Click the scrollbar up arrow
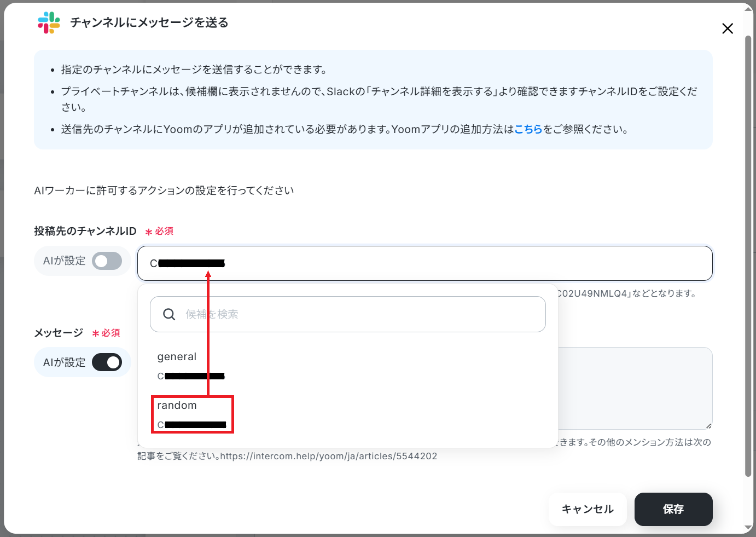Screen dimensions: 756x537 748,9
